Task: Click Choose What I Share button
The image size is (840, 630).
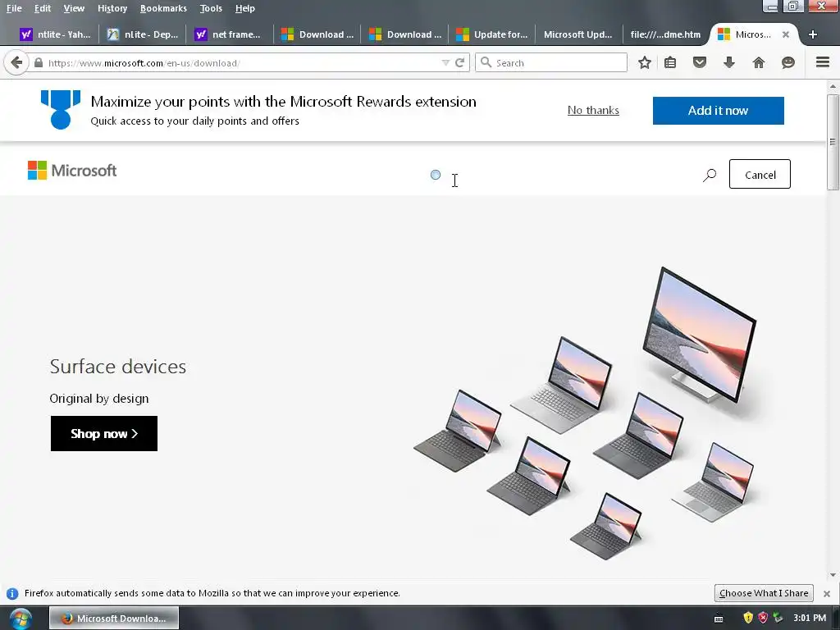Action: click(x=764, y=593)
